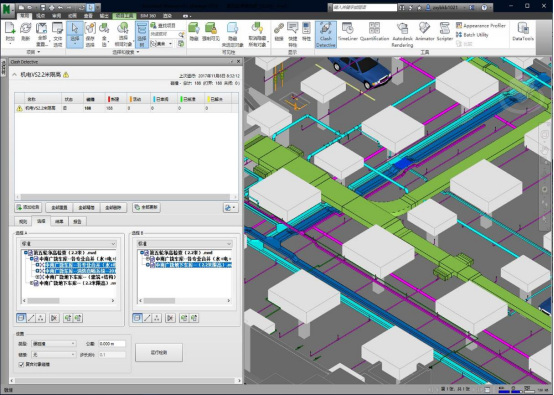The image size is (554, 395).
Task: Toggle surfaces button under Selection A
Action: (x=21, y=318)
